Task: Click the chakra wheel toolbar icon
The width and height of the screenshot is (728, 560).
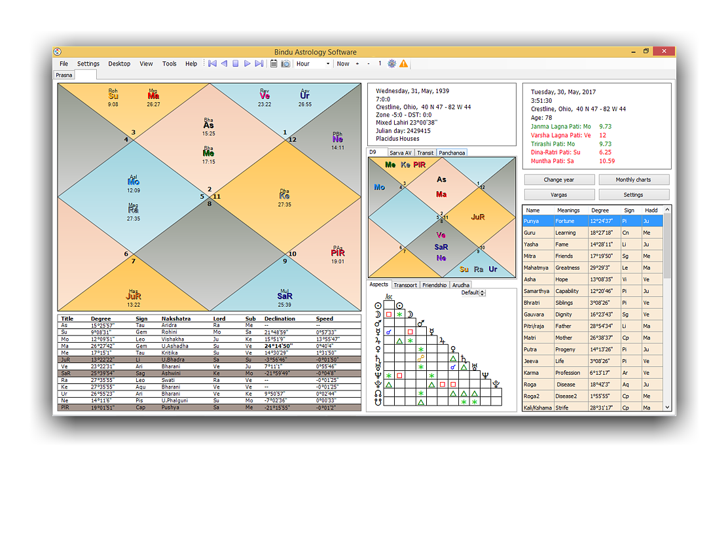Action: point(392,63)
